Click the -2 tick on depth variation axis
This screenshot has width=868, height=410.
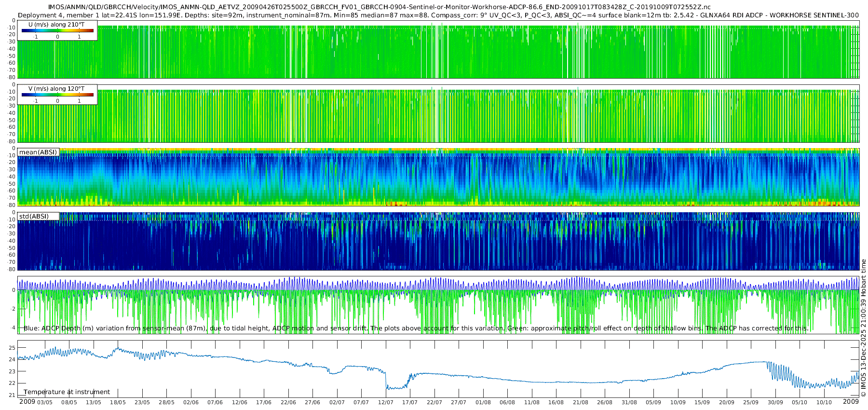coord(12,309)
